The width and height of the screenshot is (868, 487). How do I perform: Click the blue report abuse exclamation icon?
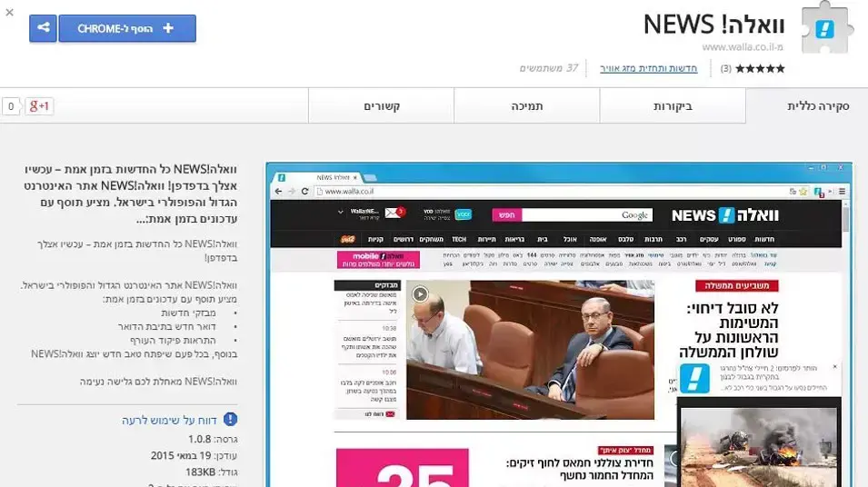[x=230, y=420]
